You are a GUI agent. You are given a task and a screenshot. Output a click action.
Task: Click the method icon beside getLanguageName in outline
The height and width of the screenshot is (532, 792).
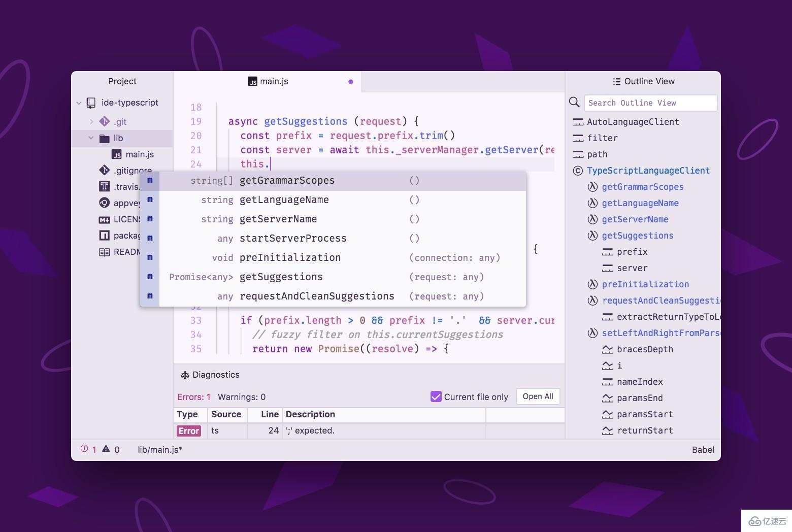[x=592, y=203]
